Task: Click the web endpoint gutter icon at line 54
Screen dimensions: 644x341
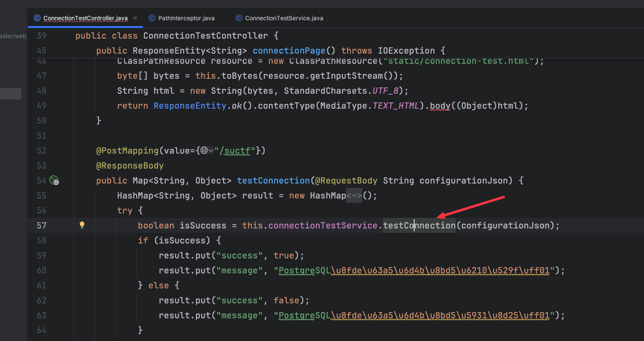Action: [54, 181]
